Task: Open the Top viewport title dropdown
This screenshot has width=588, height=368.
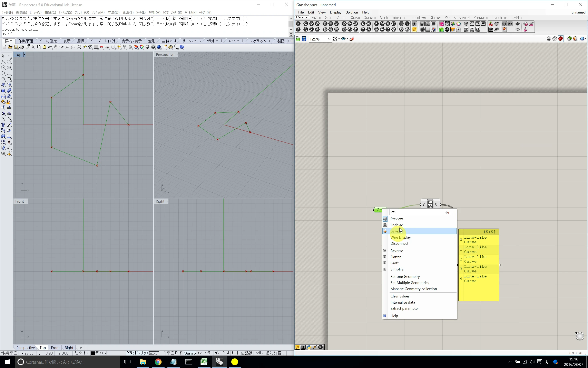Action: click(24, 55)
